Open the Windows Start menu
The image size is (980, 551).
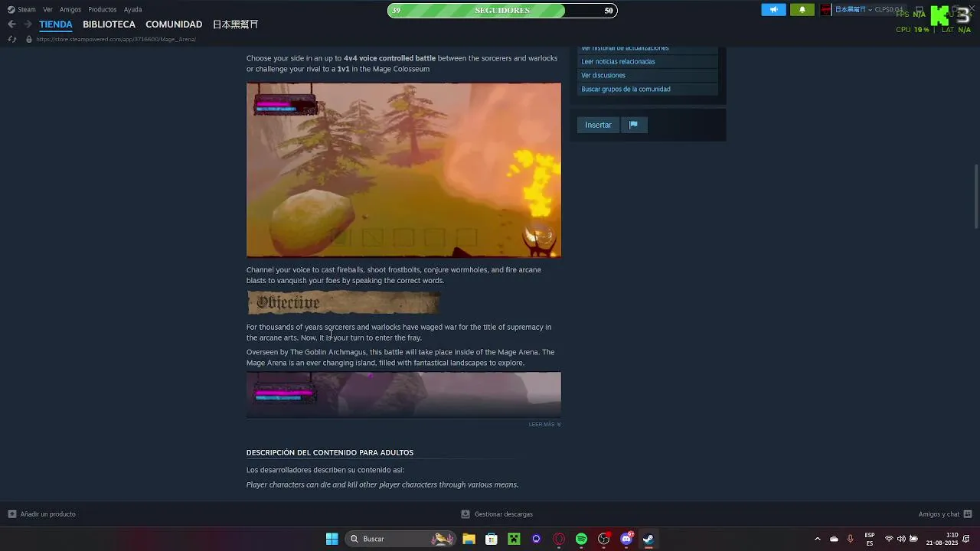coord(332,539)
